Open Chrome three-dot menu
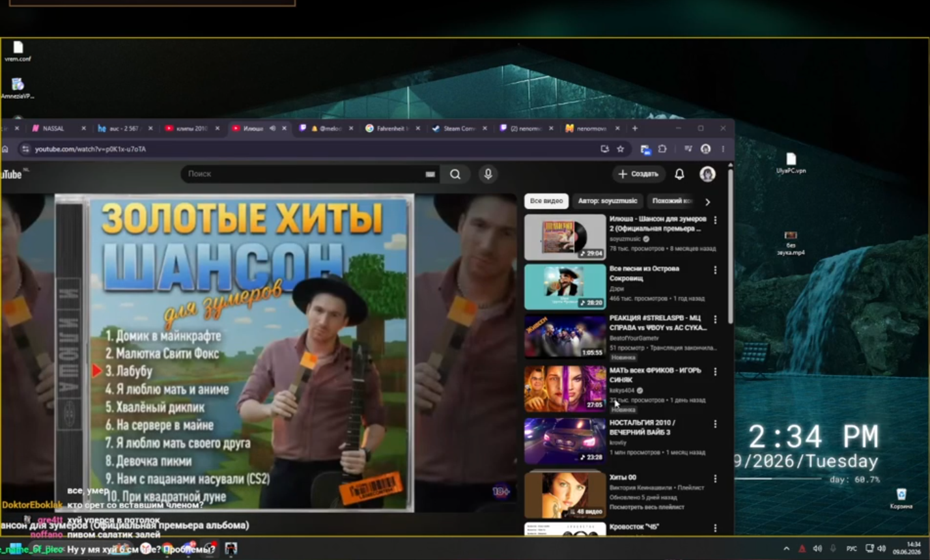Screen dimensions: 930x560 click(723, 149)
